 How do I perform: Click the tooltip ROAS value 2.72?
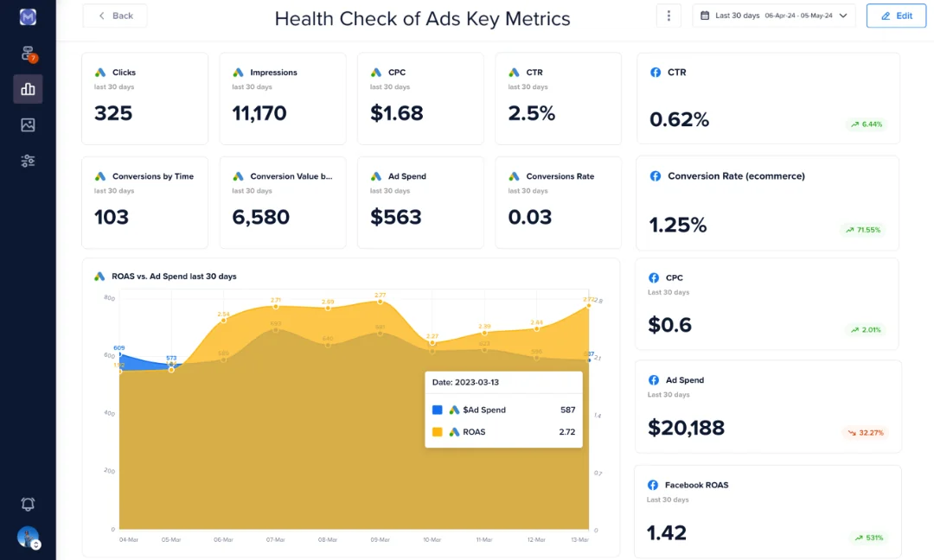coord(567,432)
